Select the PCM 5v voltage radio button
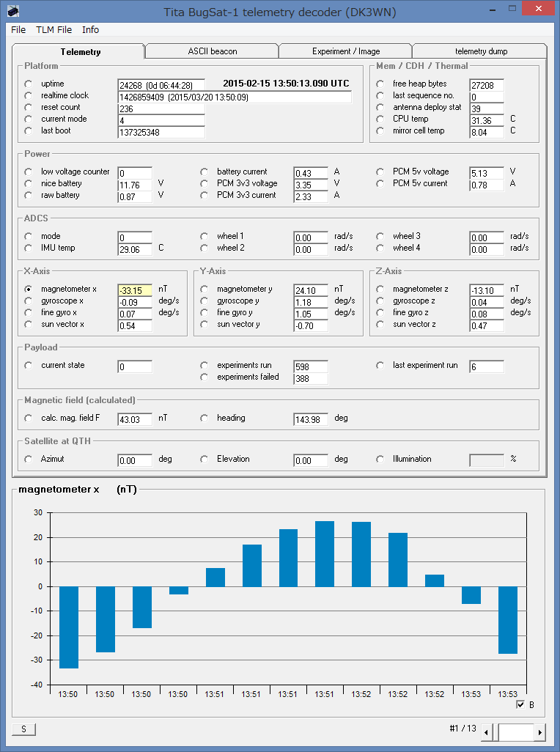The image size is (560, 752). click(380, 172)
